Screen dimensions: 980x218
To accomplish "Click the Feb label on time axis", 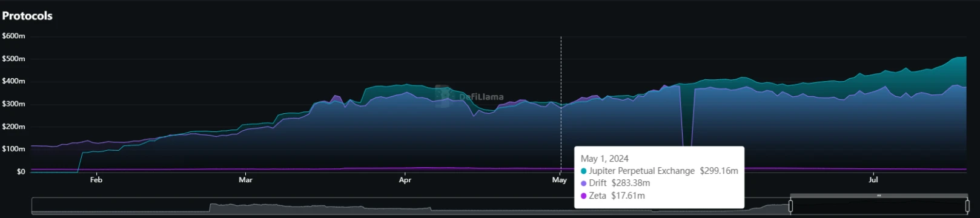I will [x=96, y=180].
